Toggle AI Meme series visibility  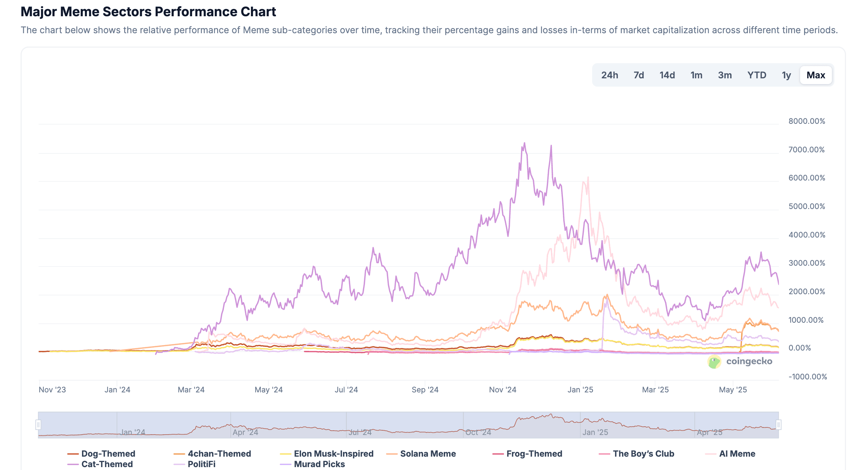pyautogui.click(x=737, y=453)
